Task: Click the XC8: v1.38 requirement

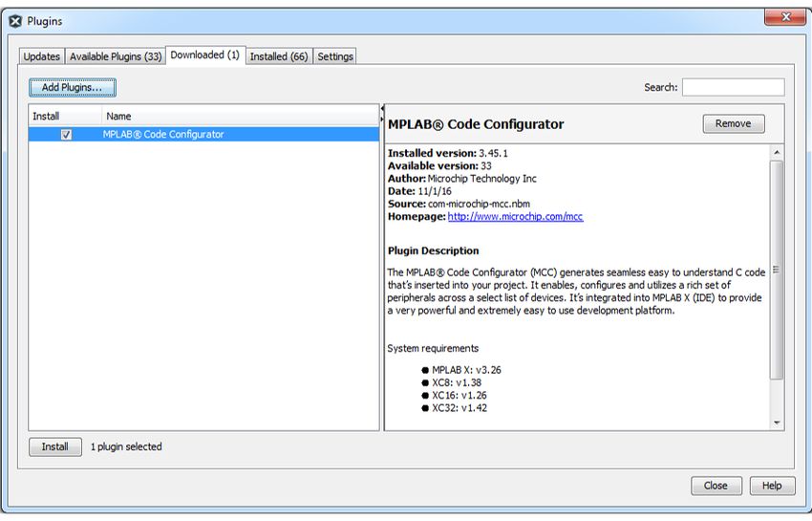Action: [x=457, y=382]
